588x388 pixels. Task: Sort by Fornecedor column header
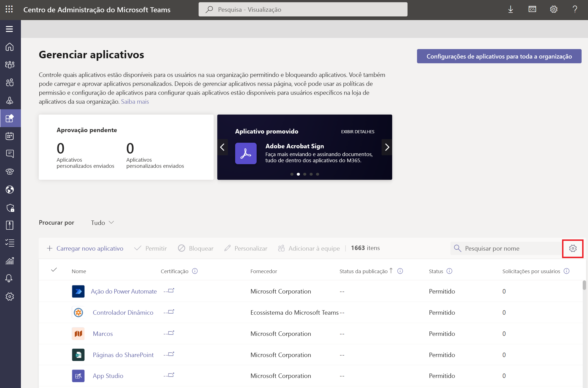coord(264,271)
